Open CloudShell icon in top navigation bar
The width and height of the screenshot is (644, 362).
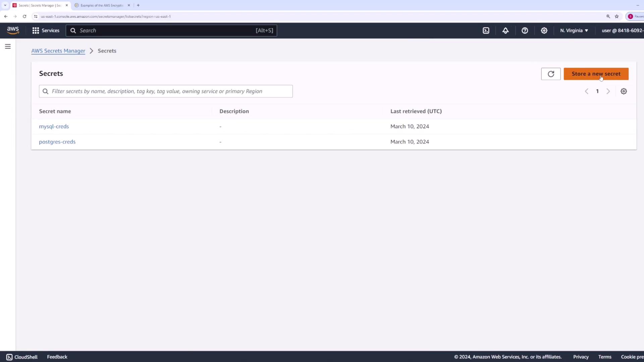click(x=486, y=31)
